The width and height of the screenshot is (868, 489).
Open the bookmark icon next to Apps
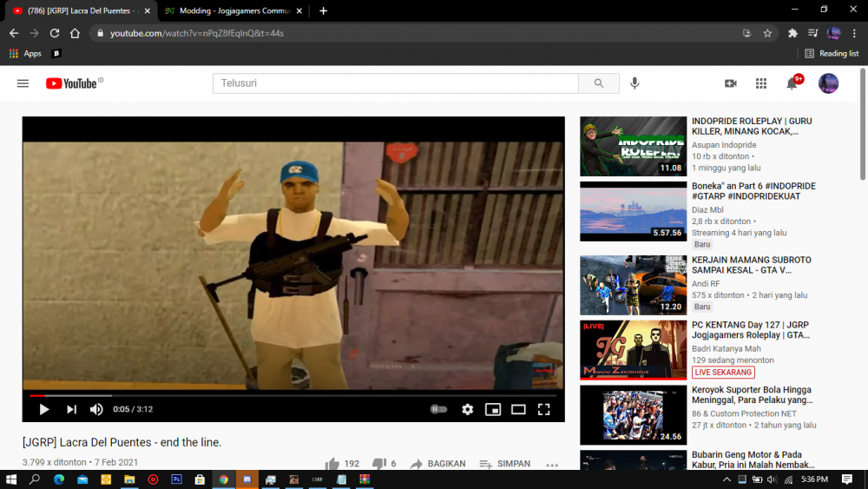(x=56, y=53)
